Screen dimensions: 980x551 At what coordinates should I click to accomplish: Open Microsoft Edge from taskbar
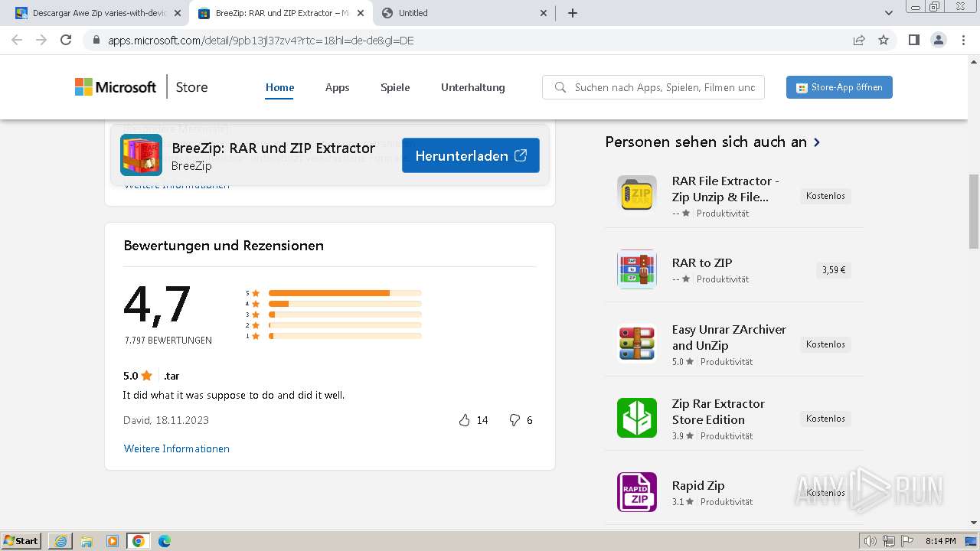(165, 541)
